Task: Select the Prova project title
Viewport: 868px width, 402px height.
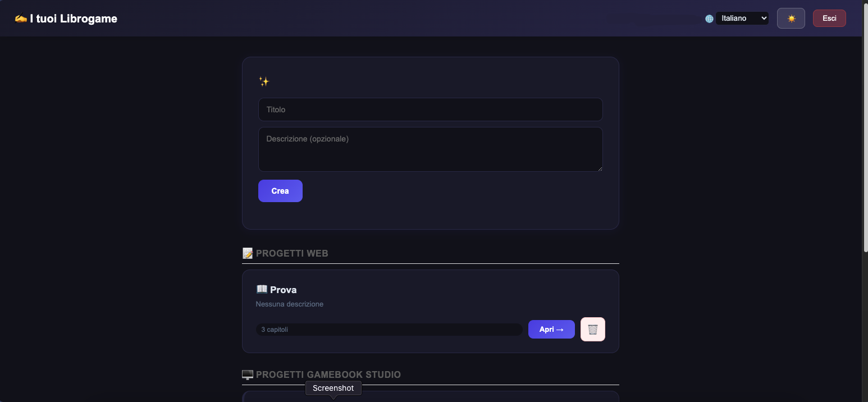Action: click(x=284, y=290)
